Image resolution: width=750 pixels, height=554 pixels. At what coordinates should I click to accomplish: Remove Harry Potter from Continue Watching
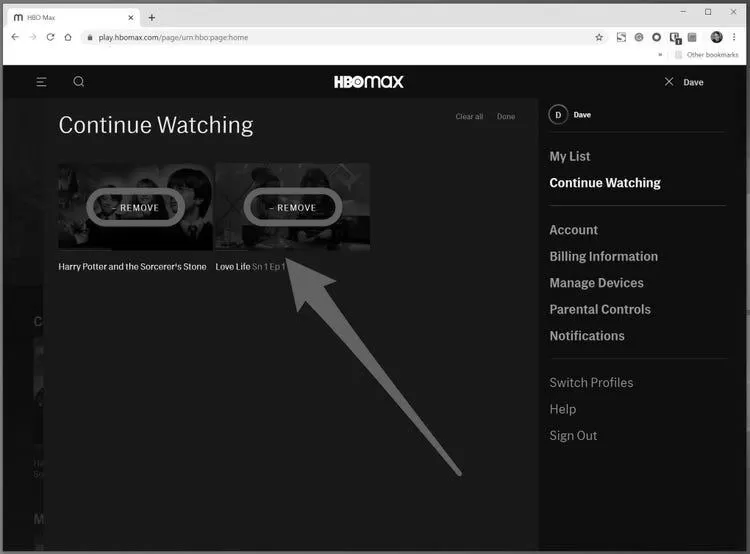tap(135, 207)
